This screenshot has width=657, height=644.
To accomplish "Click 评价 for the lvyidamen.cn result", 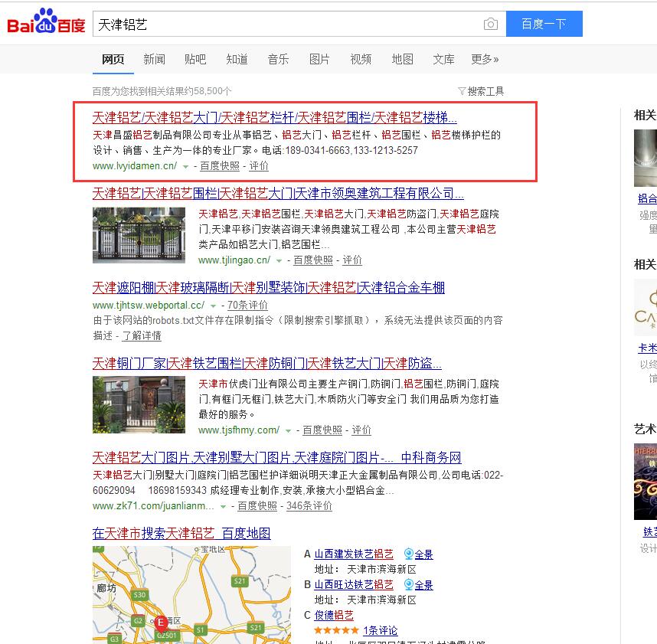I will point(259,166).
